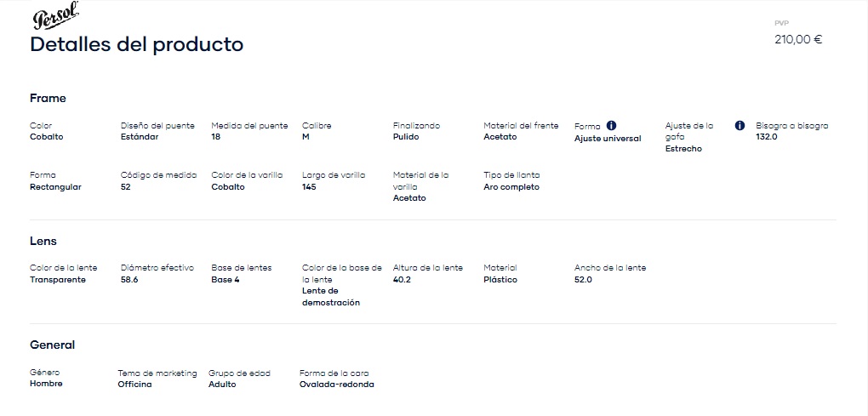868x416 pixels.
Task: Click the Rectangular shape value
Action: (x=55, y=187)
